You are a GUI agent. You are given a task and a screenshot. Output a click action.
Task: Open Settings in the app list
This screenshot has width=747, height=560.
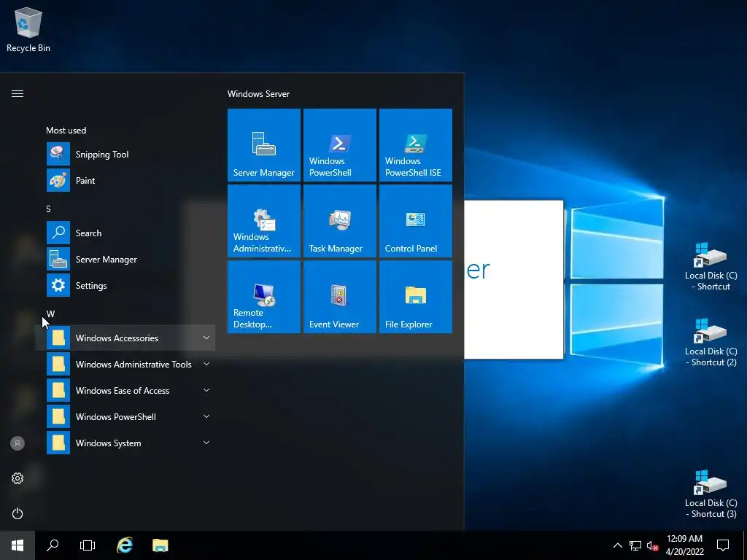point(125,285)
